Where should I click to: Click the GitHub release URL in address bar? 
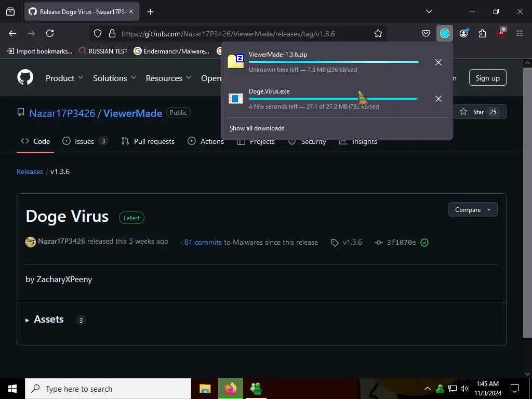pos(228,34)
